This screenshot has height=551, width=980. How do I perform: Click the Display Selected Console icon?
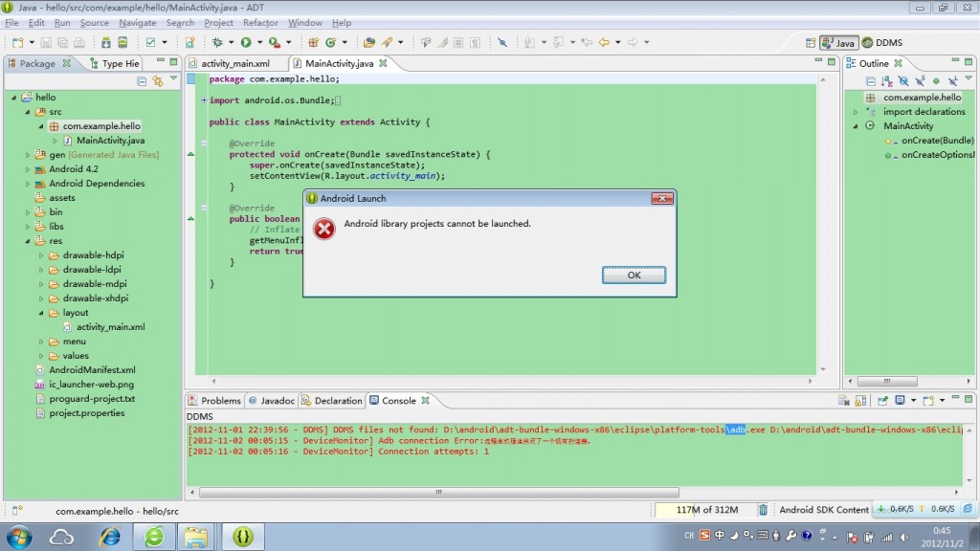pos(900,401)
